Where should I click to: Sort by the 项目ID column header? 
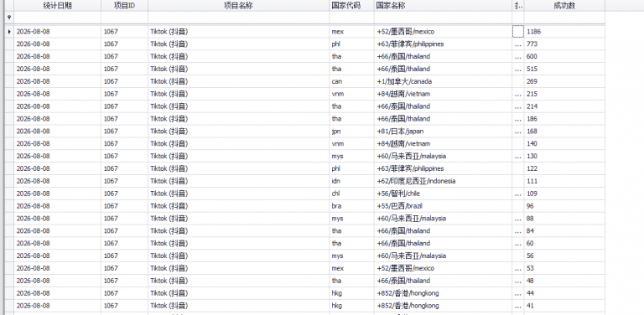124,5
